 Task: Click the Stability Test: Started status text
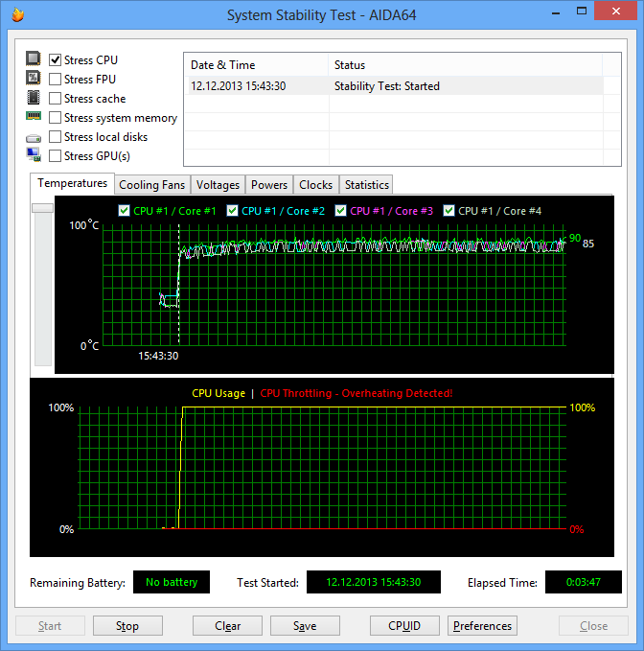tap(387, 86)
